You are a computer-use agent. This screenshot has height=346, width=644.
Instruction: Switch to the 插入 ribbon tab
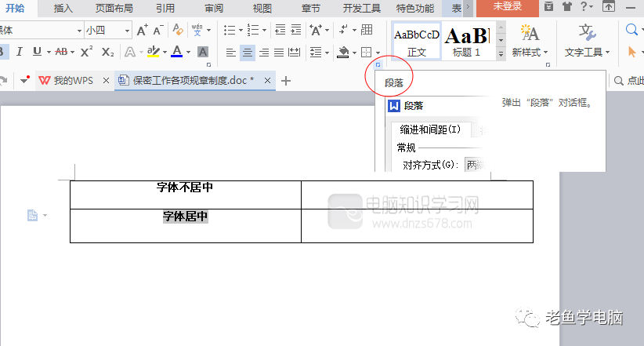pos(64,9)
